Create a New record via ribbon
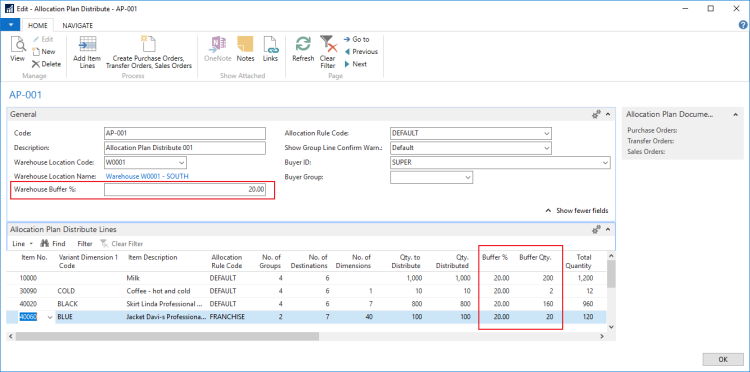The height and width of the screenshot is (372, 750). click(x=44, y=52)
